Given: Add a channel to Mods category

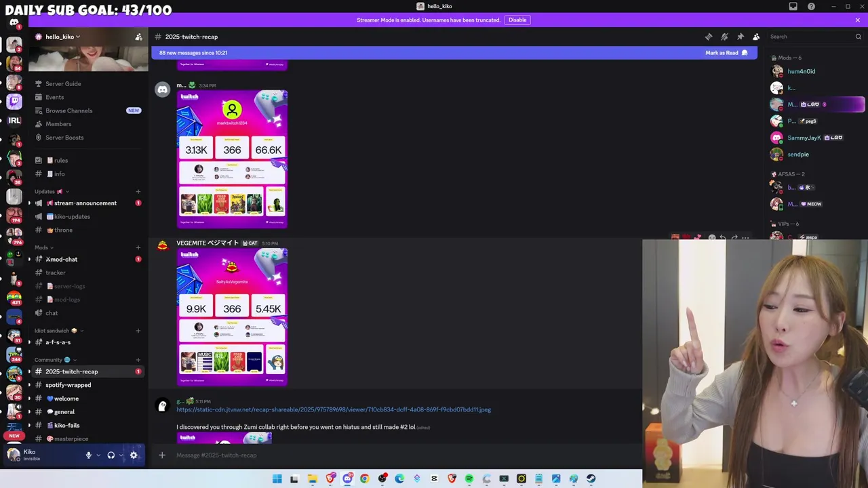Looking at the screenshot, I should click(138, 247).
